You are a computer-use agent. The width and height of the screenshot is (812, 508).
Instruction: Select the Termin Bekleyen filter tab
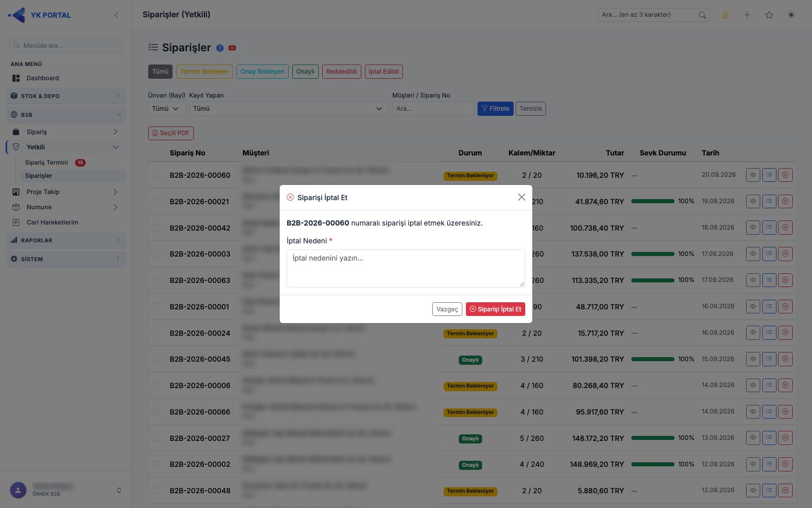pyautogui.click(x=205, y=72)
